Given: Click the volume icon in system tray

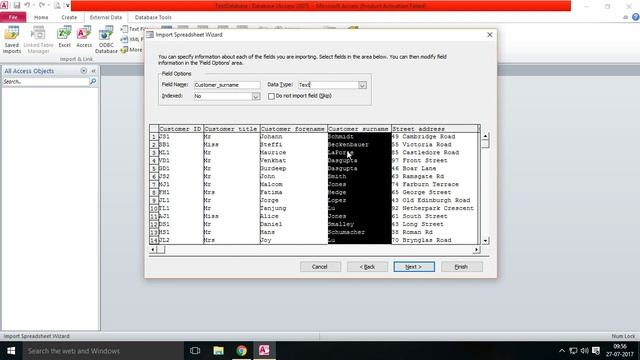Looking at the screenshot, I should pyautogui.click(x=584, y=351).
